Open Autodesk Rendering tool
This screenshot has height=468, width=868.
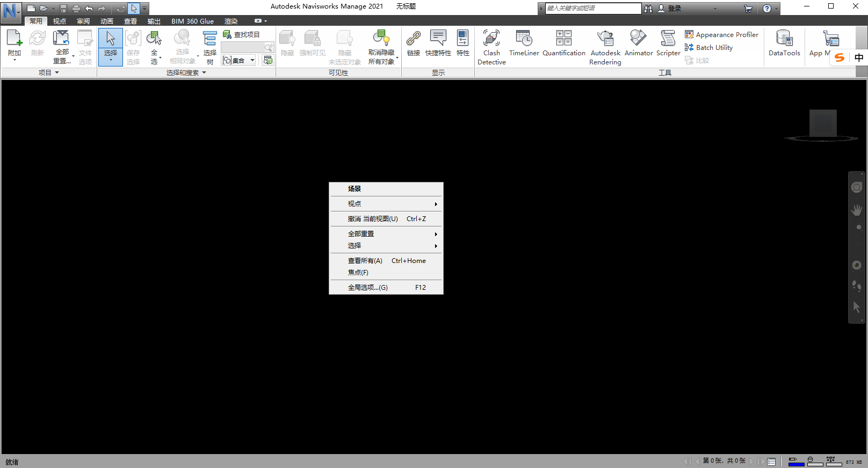[605, 48]
